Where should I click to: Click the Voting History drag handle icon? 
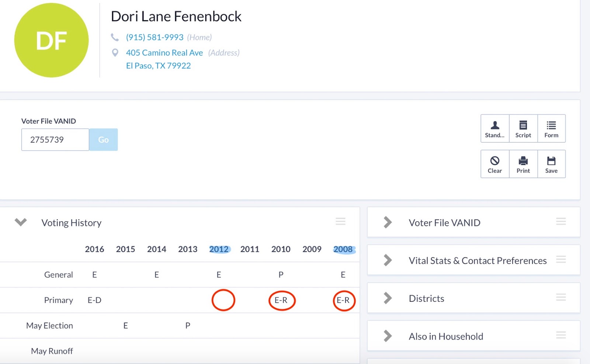tap(340, 221)
